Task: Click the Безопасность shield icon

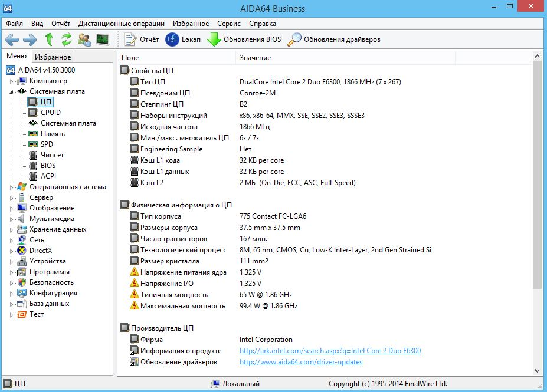Action: click(22, 282)
